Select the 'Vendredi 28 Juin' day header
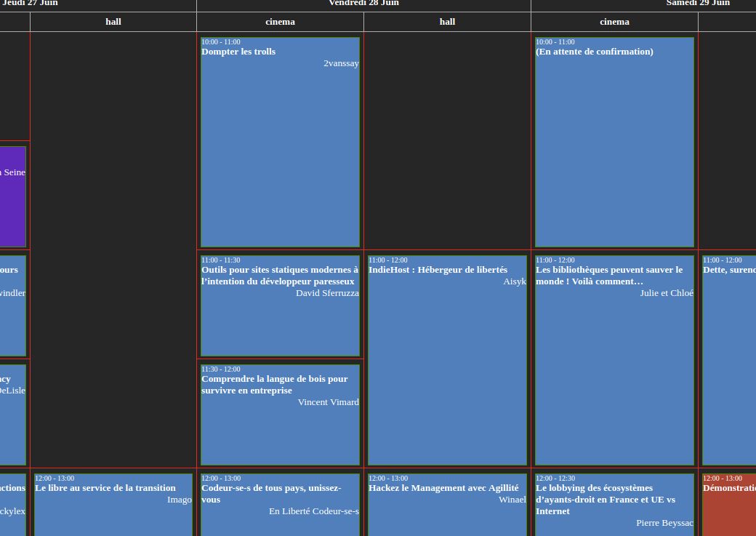Viewport: 756px width, 536px height. 363,4
